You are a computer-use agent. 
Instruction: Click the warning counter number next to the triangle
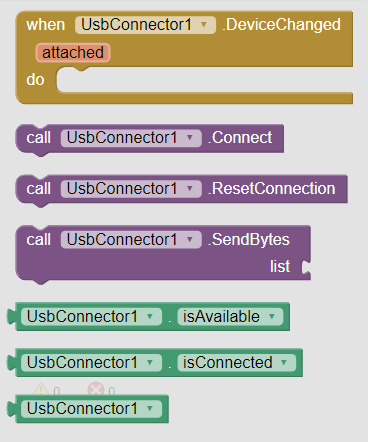click(x=57, y=391)
